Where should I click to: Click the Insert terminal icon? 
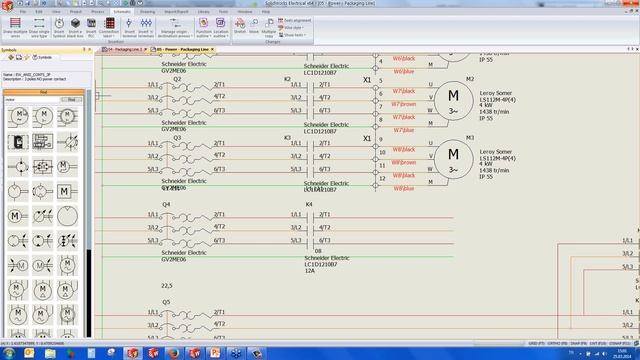129,28
